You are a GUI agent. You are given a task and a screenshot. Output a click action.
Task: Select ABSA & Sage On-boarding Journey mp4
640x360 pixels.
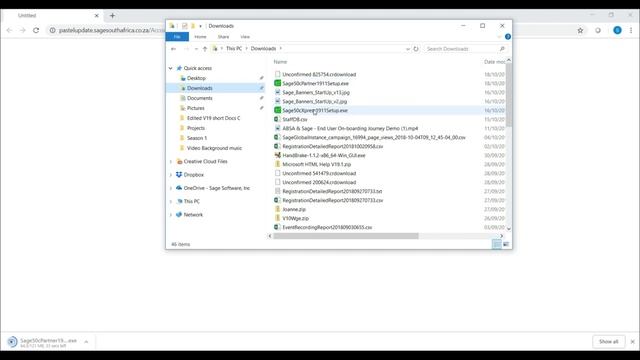tap(350, 128)
